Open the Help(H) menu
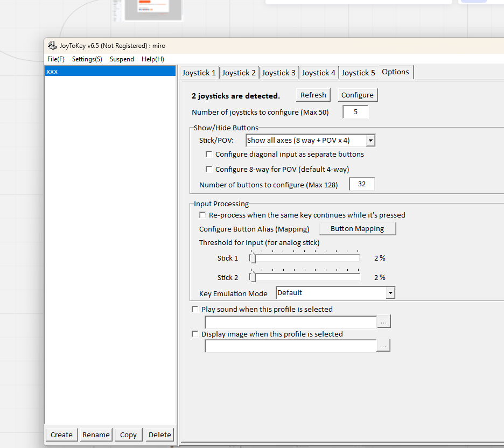504x448 pixels. point(153,59)
